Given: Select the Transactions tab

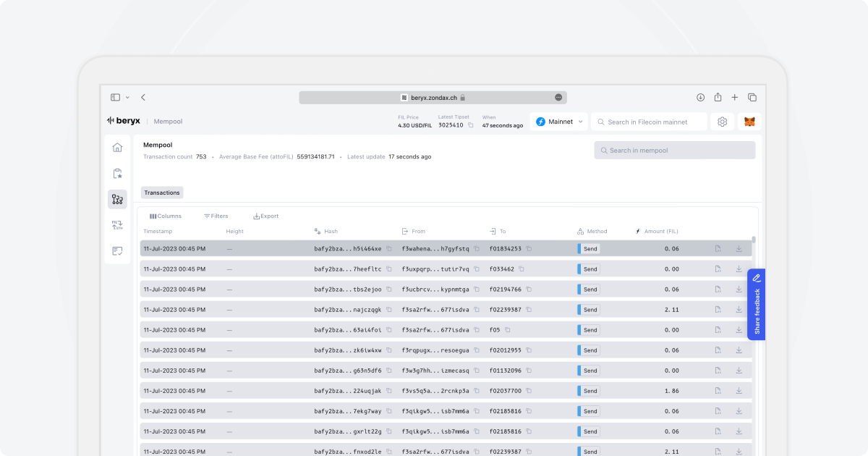Looking at the screenshot, I should click(x=162, y=193).
